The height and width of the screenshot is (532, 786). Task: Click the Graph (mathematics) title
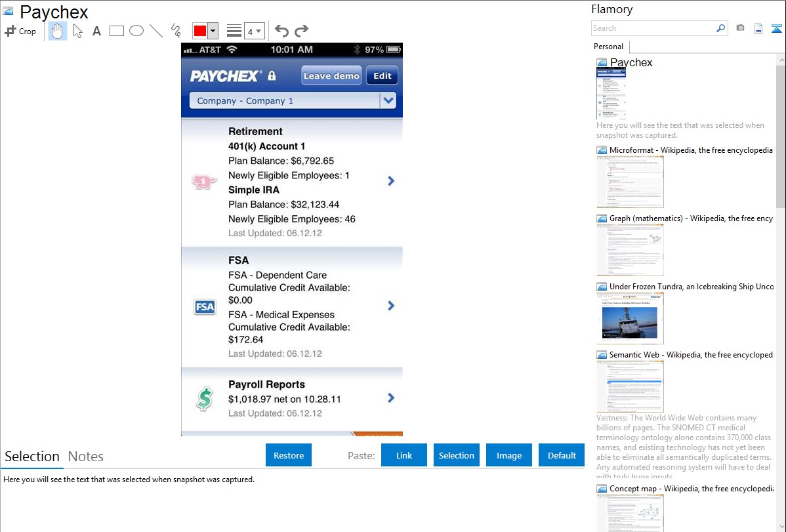coord(691,218)
